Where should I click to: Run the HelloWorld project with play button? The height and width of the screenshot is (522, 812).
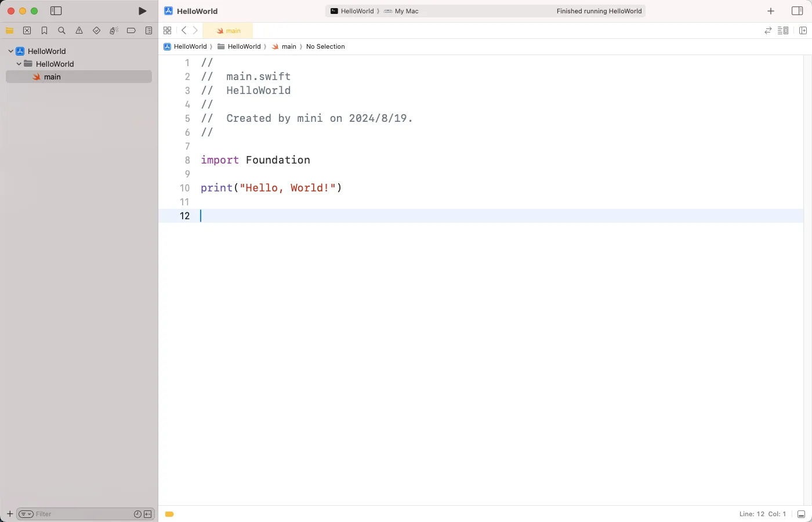tap(142, 11)
